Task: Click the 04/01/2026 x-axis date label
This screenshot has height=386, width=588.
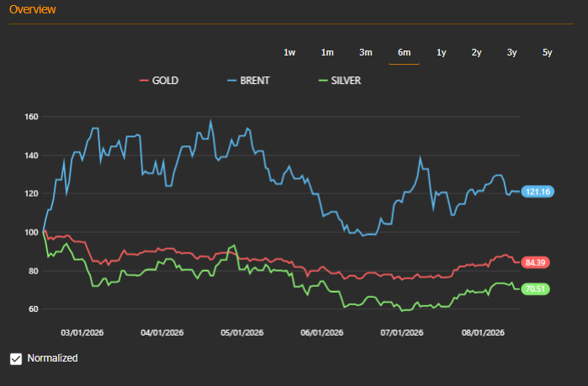Action: tap(162, 333)
